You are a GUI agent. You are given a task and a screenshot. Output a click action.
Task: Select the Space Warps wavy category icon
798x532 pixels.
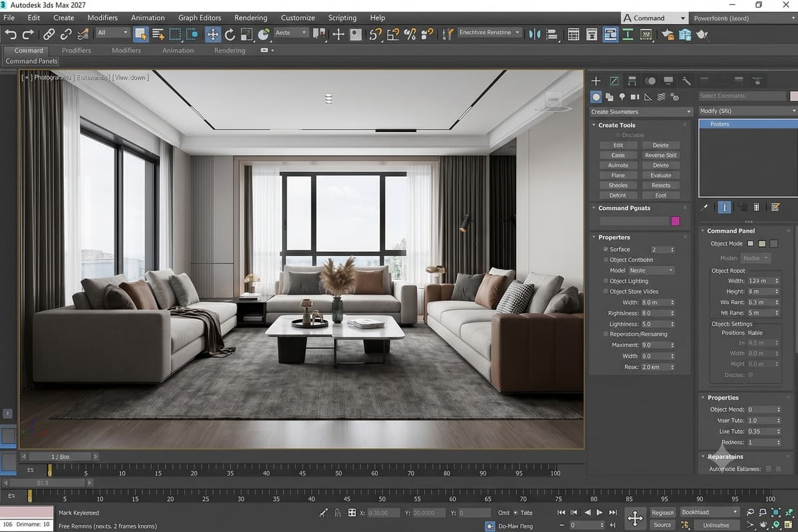click(x=661, y=97)
